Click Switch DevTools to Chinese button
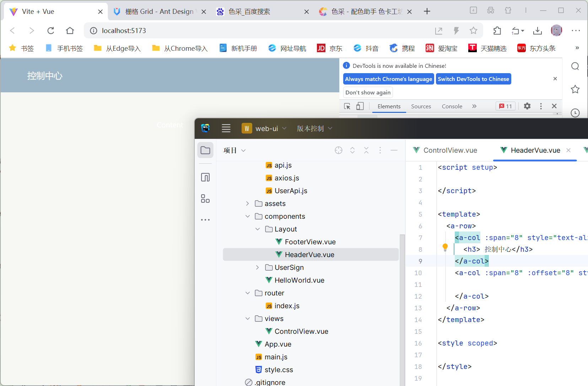Viewport: 588px width, 386px height. click(x=474, y=79)
